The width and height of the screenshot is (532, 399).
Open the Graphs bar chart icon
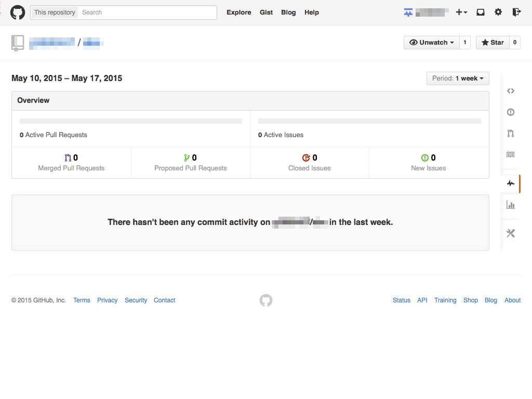tap(511, 205)
